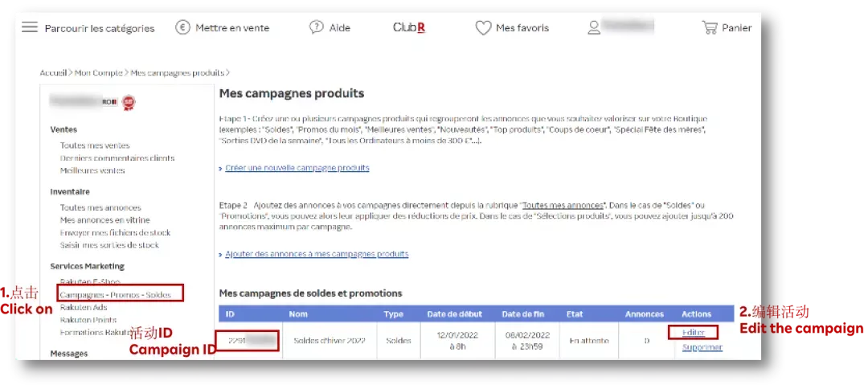Click the underlined Toutes mes annonces link
This screenshot has width=868, height=389.
coord(563,205)
